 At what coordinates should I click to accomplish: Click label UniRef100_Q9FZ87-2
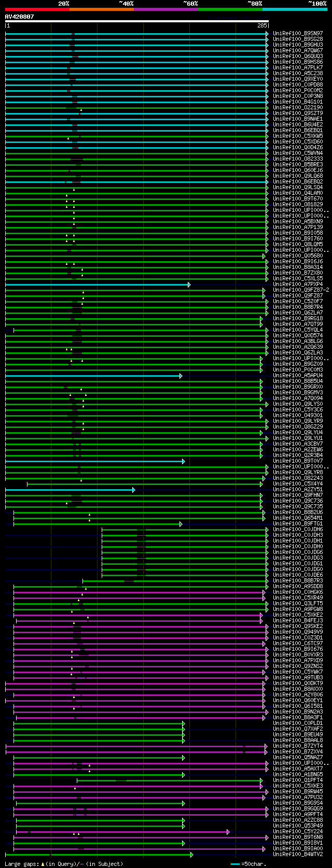click(x=301, y=290)
